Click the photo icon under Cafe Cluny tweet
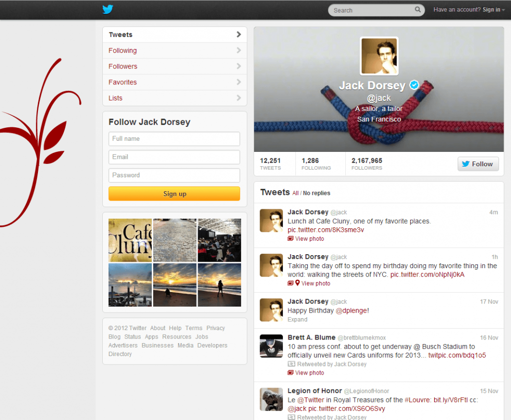The height and width of the screenshot is (420, 511). click(x=290, y=239)
